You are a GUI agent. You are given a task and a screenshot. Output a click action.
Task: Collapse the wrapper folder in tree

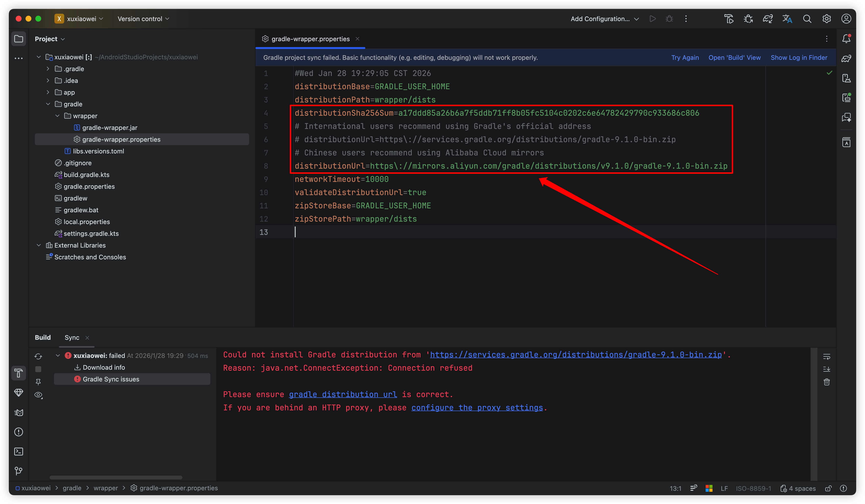pyautogui.click(x=57, y=116)
